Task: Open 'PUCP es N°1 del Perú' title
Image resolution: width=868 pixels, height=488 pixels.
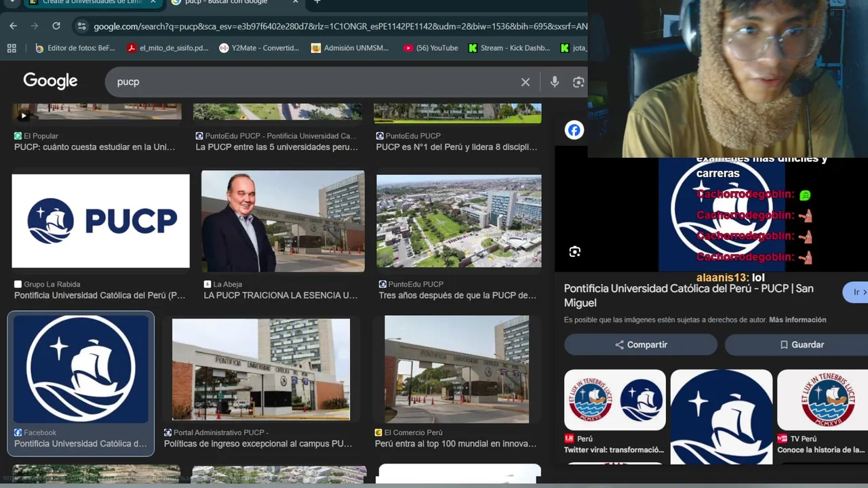Action: point(456,147)
